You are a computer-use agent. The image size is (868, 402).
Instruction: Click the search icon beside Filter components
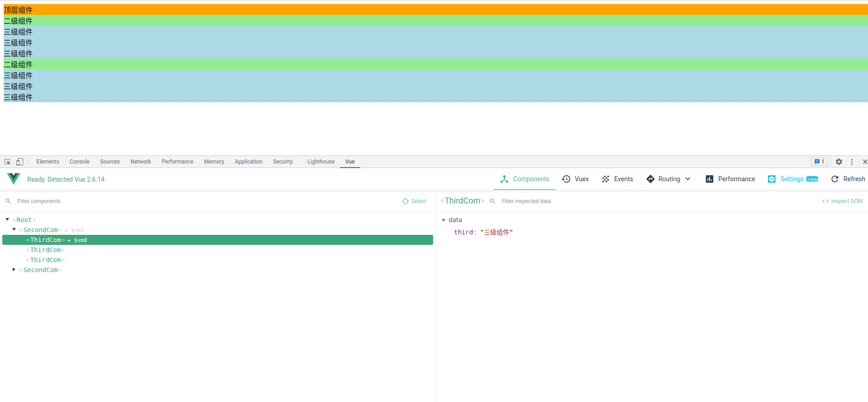coord(8,201)
